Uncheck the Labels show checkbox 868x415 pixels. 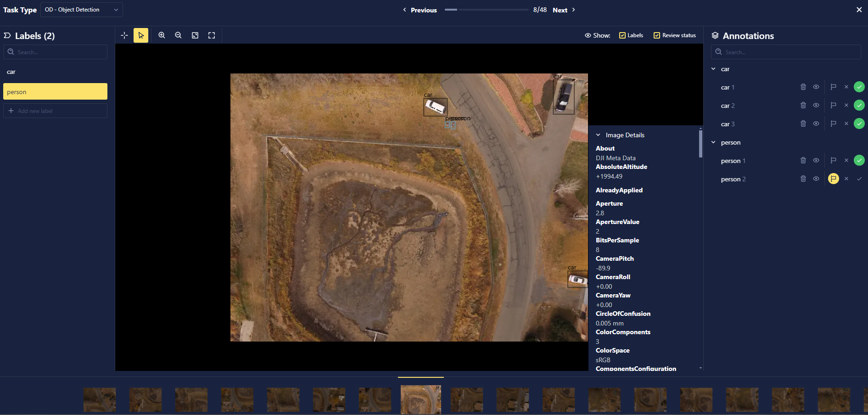pos(622,35)
